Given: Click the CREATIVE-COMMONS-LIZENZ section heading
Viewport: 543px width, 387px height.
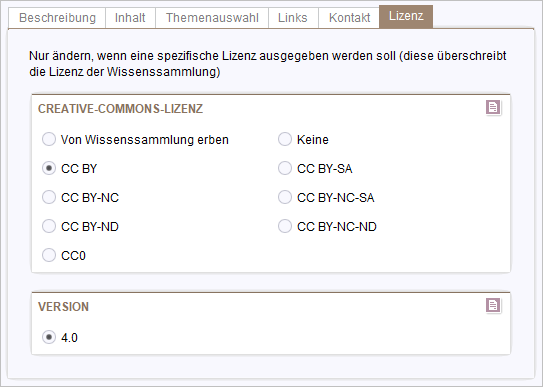Looking at the screenshot, I should click(120, 109).
